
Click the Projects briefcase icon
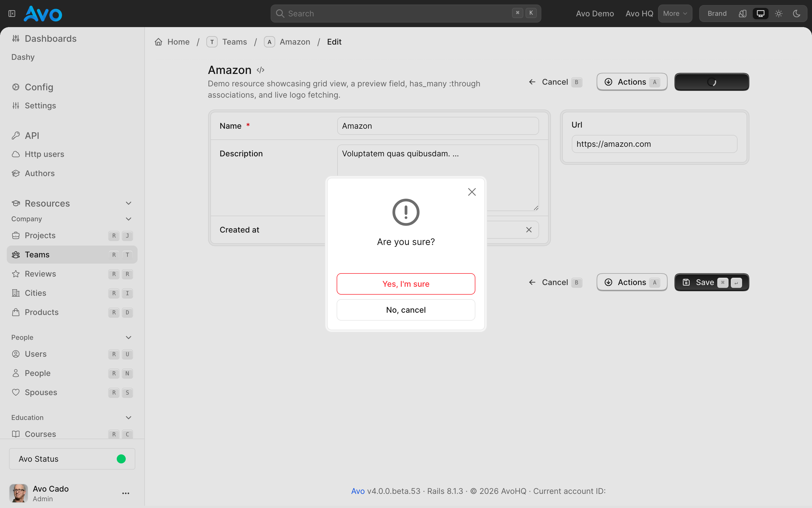click(16, 236)
